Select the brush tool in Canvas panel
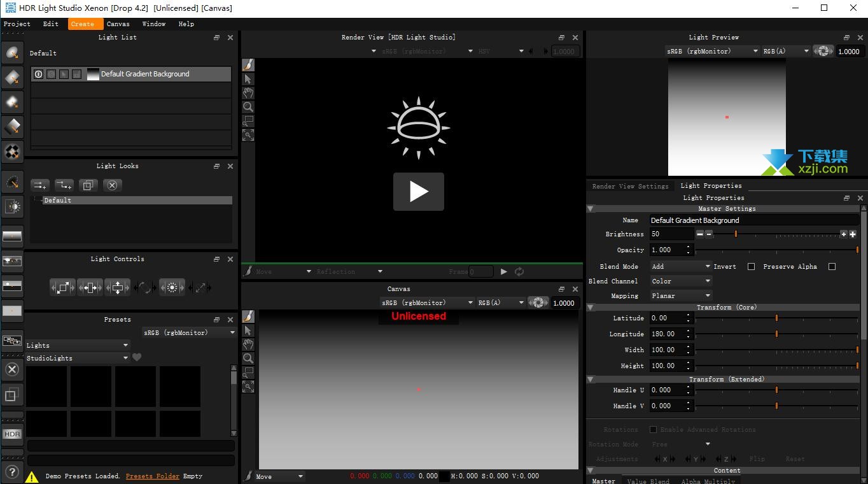Screen dimensions: 868x484 [248, 317]
